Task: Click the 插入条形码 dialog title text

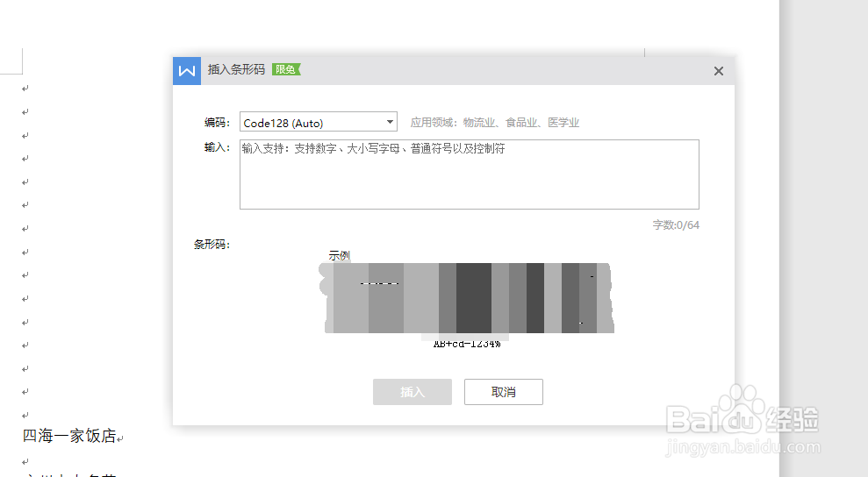Action: (x=236, y=69)
